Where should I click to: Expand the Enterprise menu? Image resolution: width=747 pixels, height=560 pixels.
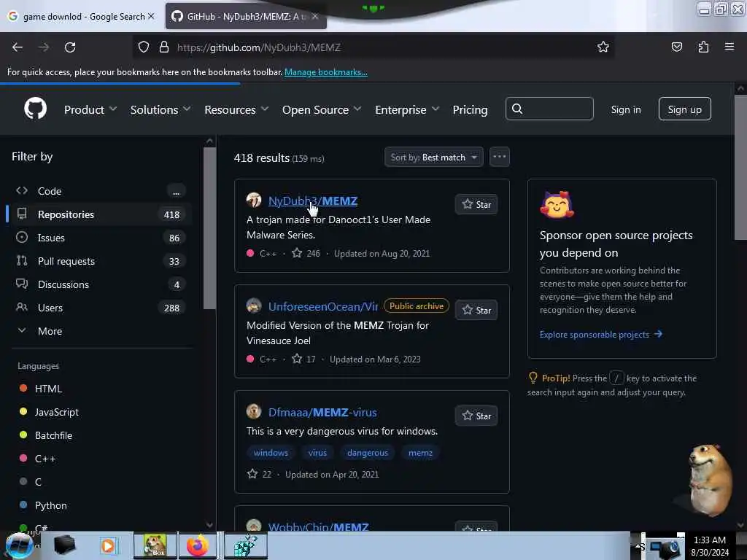[407, 109]
